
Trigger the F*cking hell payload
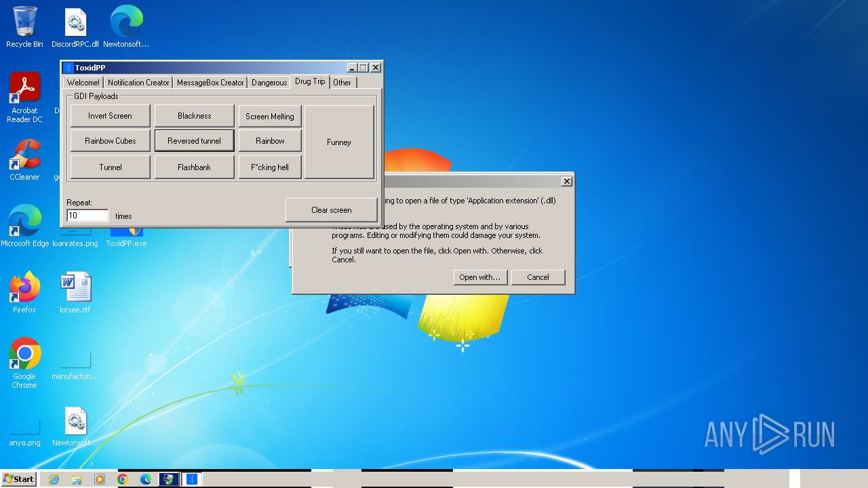[x=270, y=167]
